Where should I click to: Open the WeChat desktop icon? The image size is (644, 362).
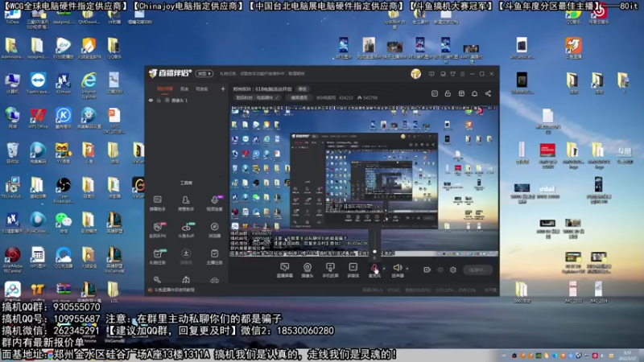click(64, 223)
